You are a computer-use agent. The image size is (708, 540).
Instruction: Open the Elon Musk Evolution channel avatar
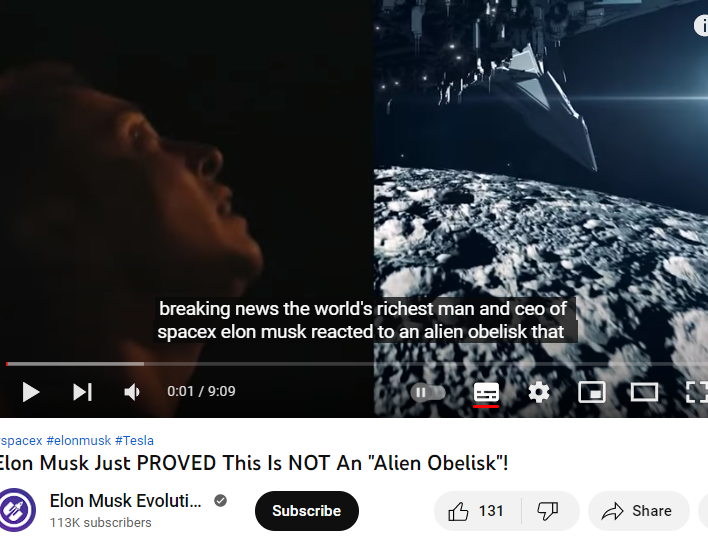pos(17,510)
